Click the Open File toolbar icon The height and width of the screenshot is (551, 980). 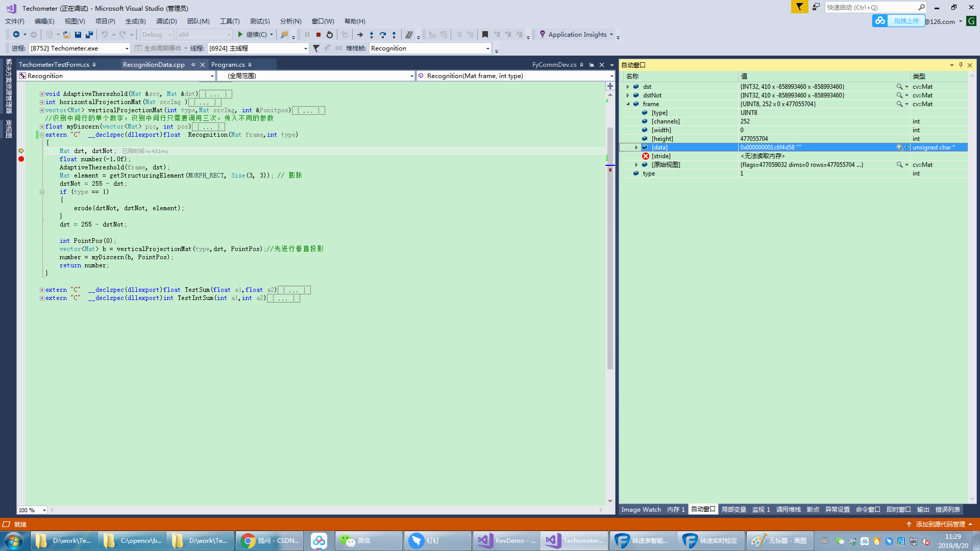[x=66, y=35]
